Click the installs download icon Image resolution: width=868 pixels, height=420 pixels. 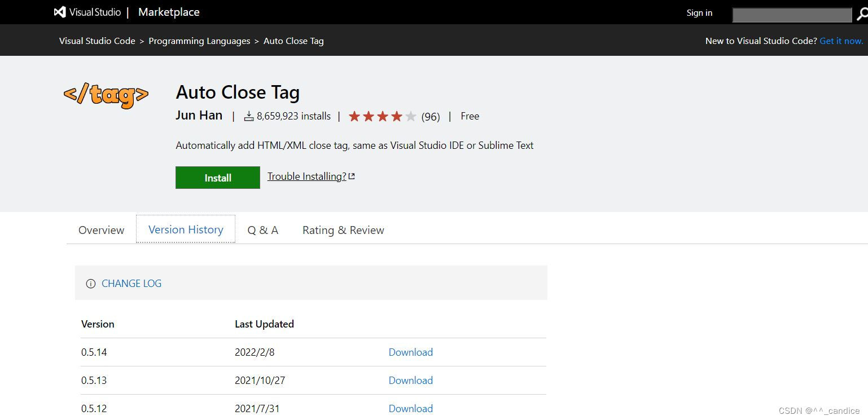249,116
